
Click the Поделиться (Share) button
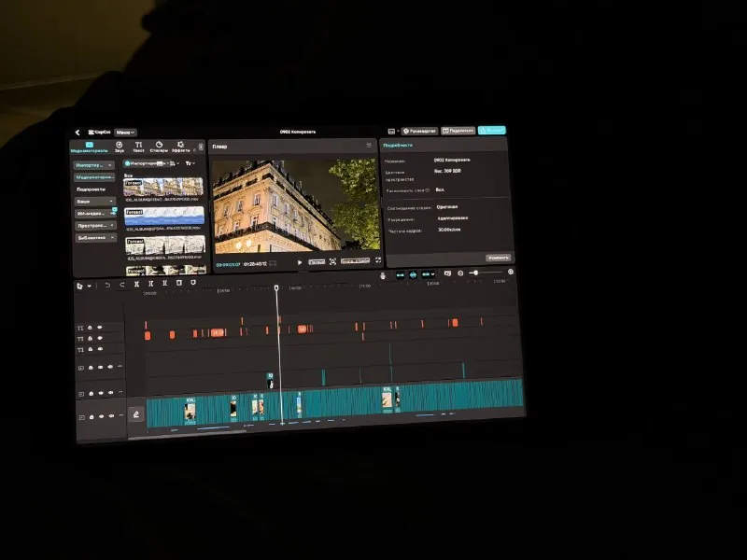coord(458,131)
